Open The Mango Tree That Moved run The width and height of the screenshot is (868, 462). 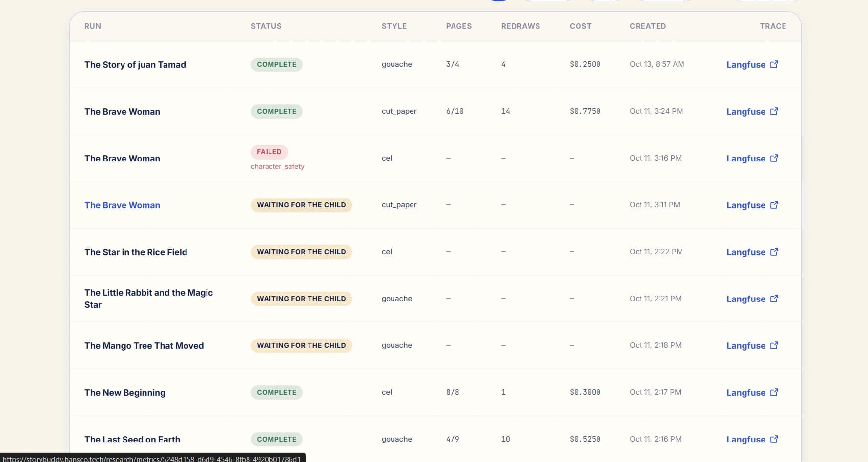click(x=144, y=346)
